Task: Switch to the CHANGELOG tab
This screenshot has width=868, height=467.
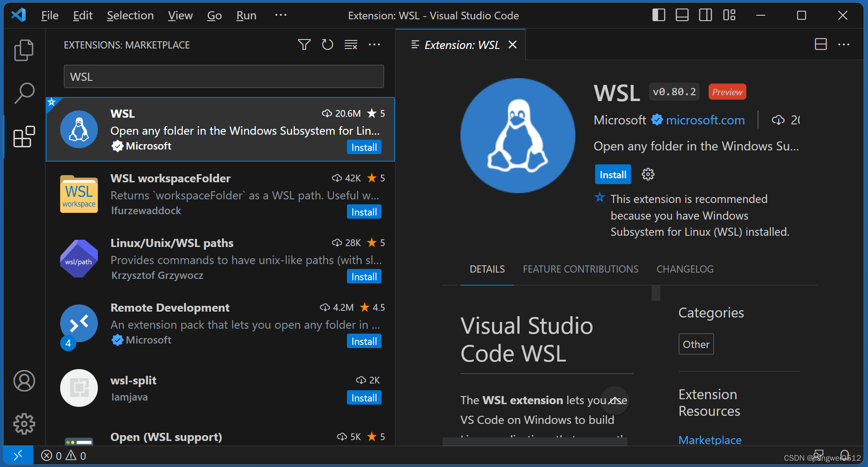Action: (685, 269)
